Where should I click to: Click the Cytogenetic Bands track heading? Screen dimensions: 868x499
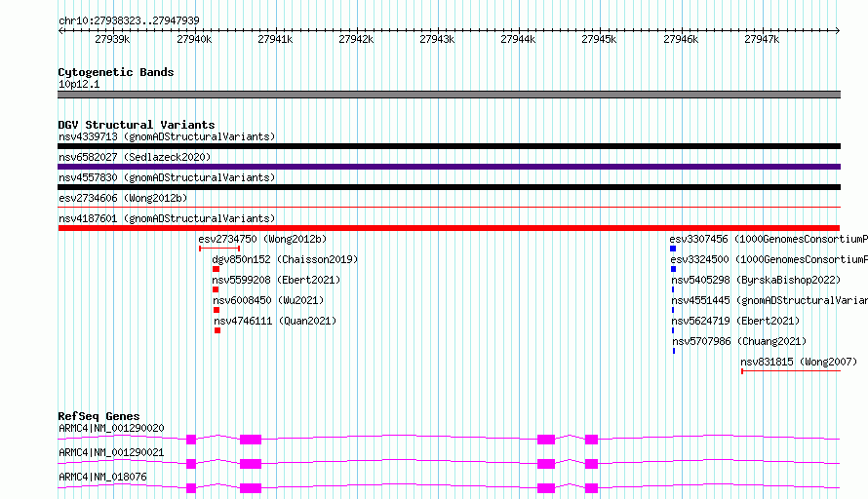(116, 72)
